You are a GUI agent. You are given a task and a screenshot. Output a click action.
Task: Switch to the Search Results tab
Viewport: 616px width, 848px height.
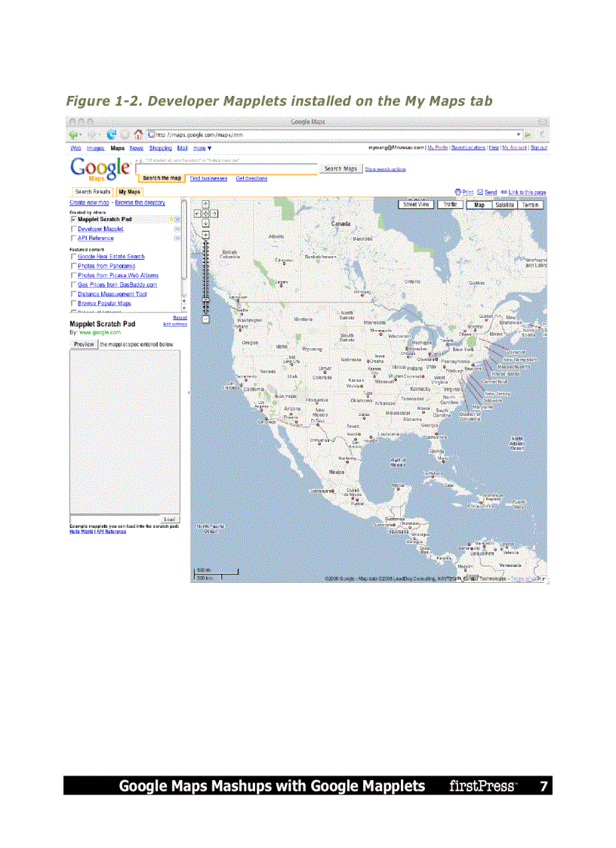pyautogui.click(x=92, y=192)
